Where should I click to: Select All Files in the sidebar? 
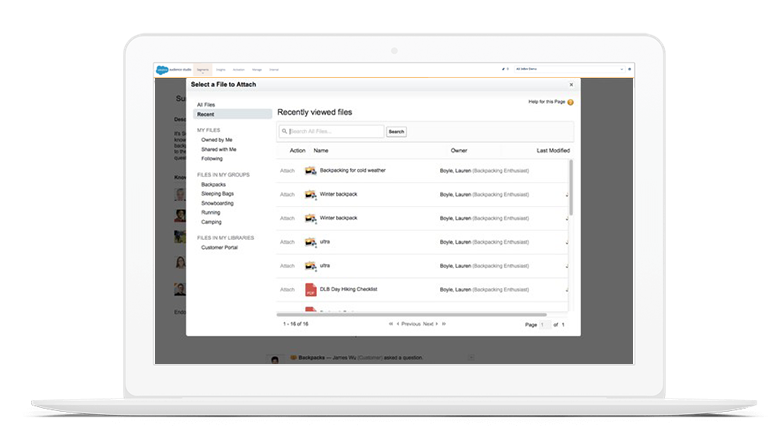point(206,105)
